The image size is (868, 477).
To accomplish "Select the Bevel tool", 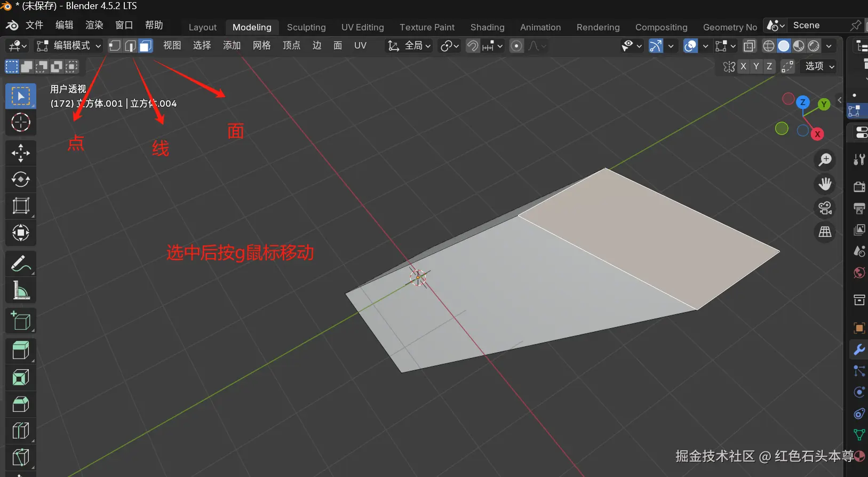I will coord(21,404).
